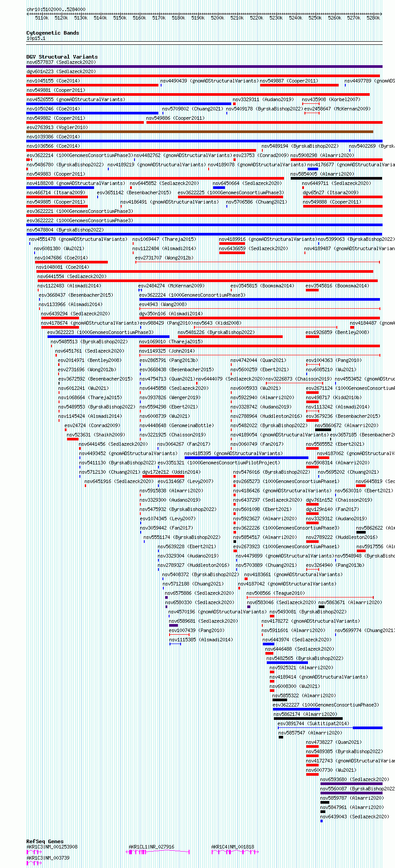Open nsv5489194 (ByrskaBishop2022) label

pos(300,146)
